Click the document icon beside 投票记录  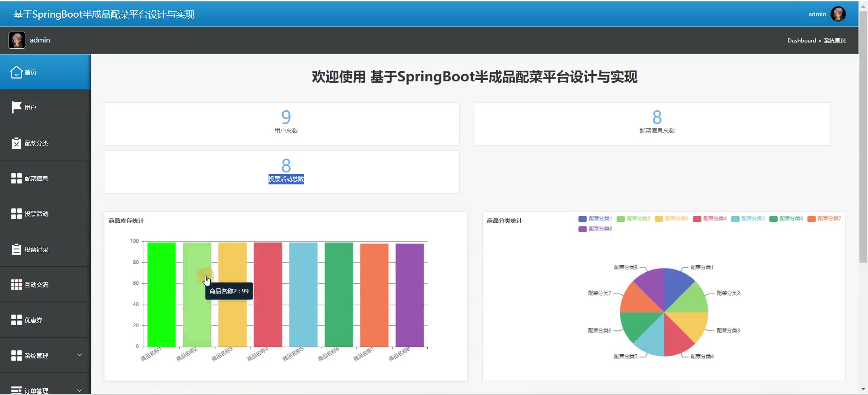(x=16, y=249)
